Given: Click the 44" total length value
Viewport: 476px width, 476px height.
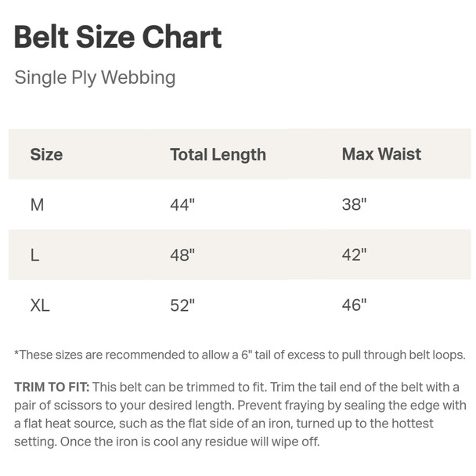Looking at the screenshot, I should [x=182, y=204].
